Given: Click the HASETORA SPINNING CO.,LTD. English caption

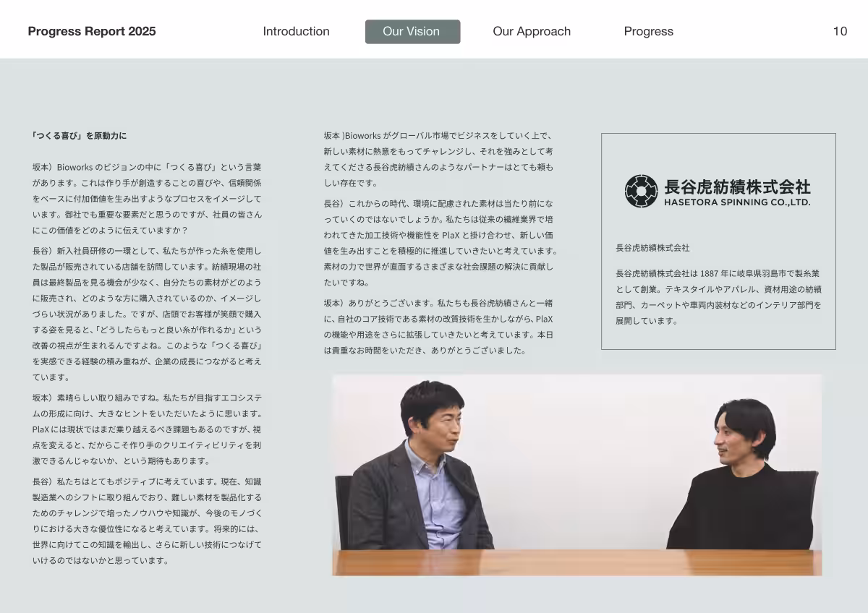Looking at the screenshot, I should (x=737, y=203).
